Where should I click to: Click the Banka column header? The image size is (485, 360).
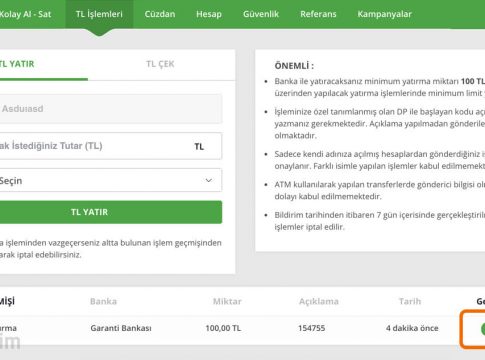(103, 301)
